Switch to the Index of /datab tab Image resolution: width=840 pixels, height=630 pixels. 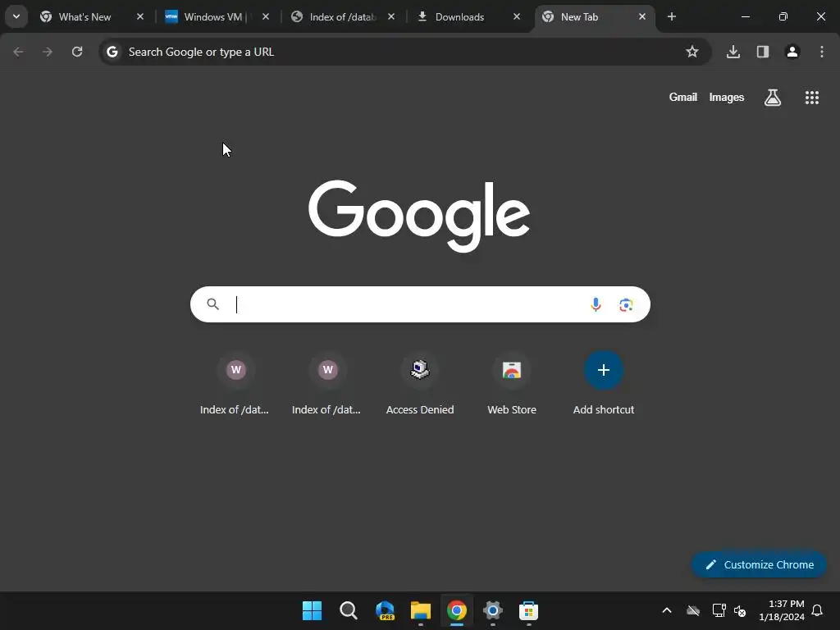click(x=343, y=16)
